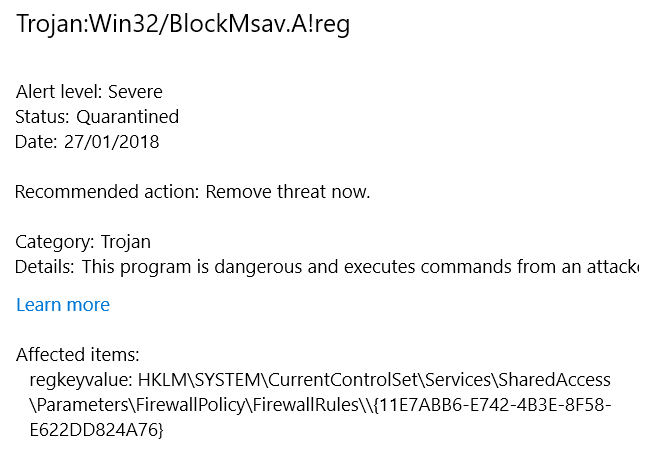
Task: Click the 'Details:' label
Action: (x=45, y=267)
